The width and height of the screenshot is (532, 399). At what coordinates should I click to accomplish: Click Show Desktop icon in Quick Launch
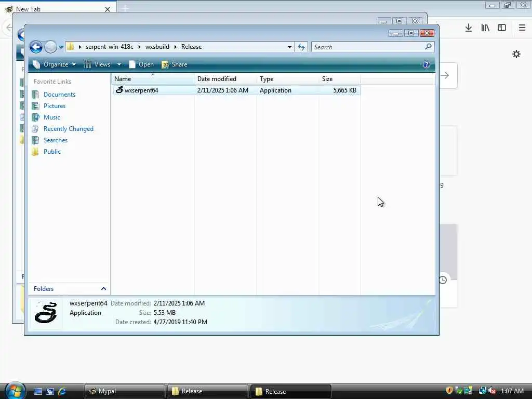click(x=38, y=391)
